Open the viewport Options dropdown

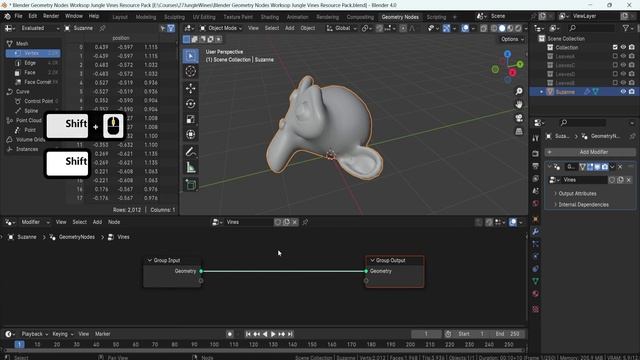coord(512,39)
